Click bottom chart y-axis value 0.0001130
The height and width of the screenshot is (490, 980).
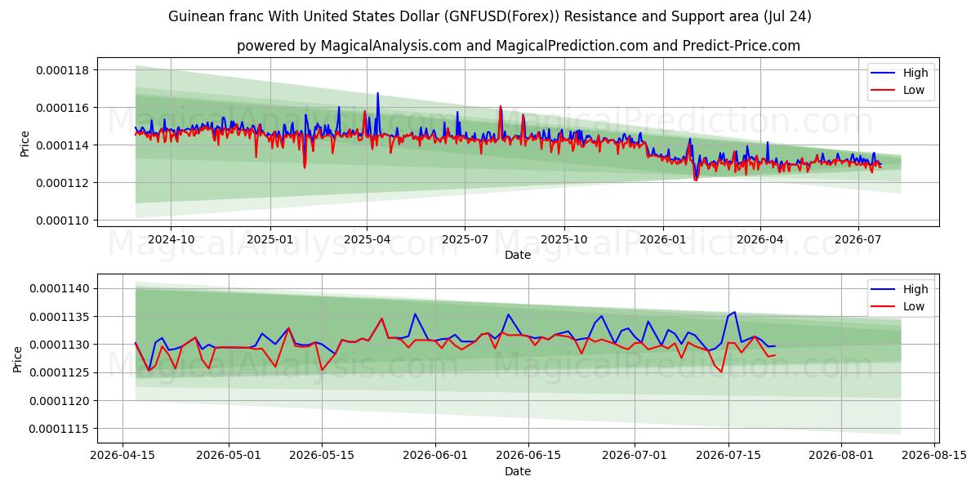[60, 345]
